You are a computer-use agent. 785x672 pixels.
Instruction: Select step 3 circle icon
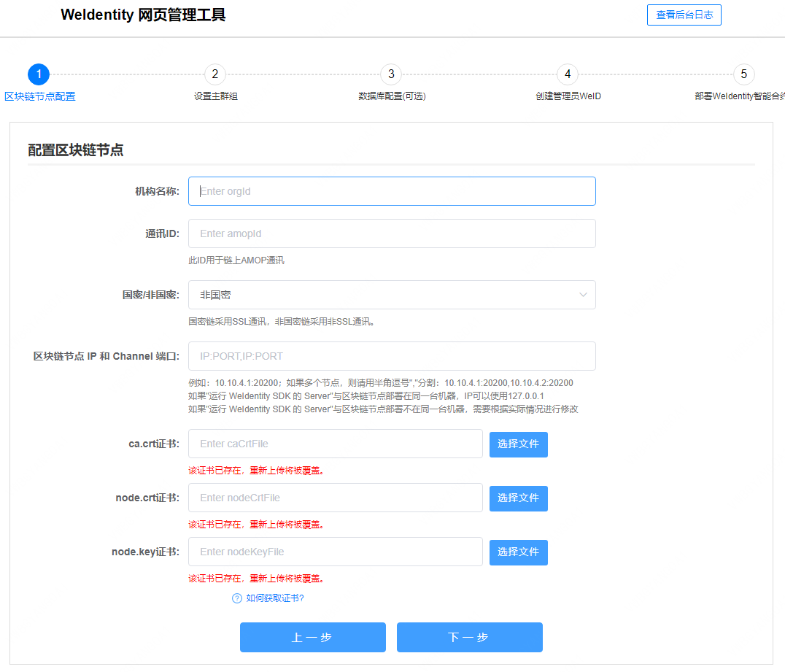[x=391, y=74]
